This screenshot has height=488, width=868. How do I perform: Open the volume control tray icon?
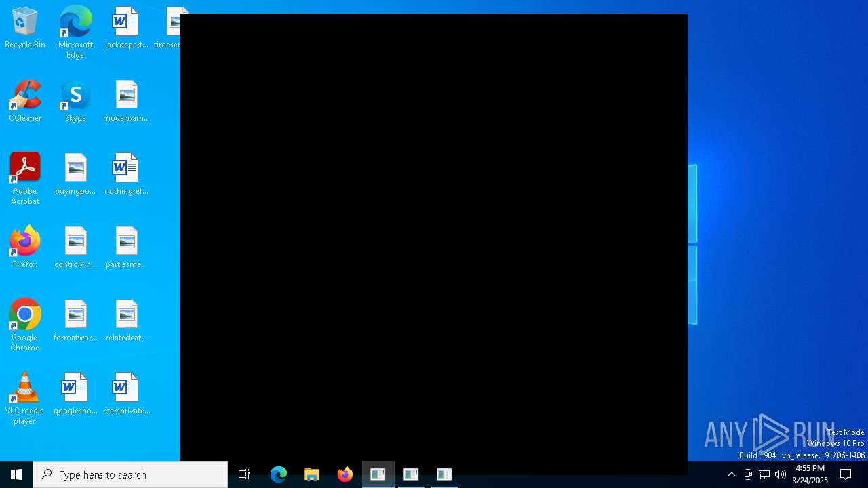(781, 474)
